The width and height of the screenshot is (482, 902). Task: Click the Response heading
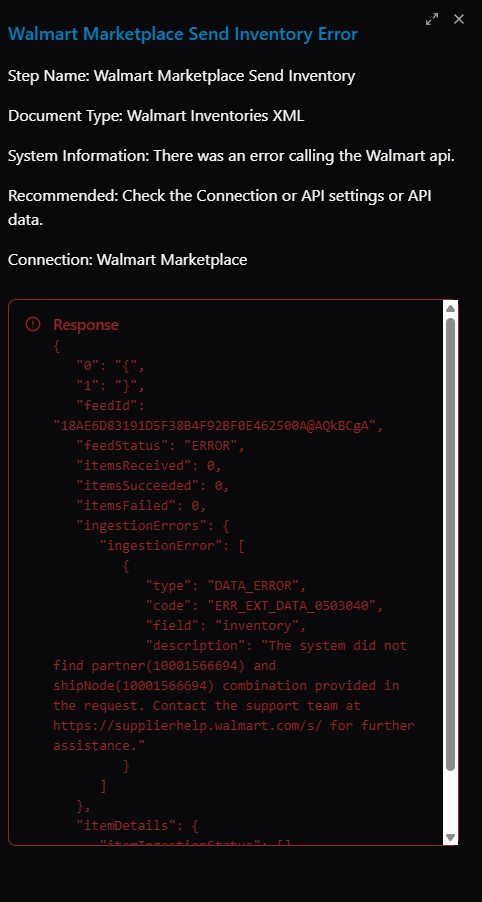(86, 324)
